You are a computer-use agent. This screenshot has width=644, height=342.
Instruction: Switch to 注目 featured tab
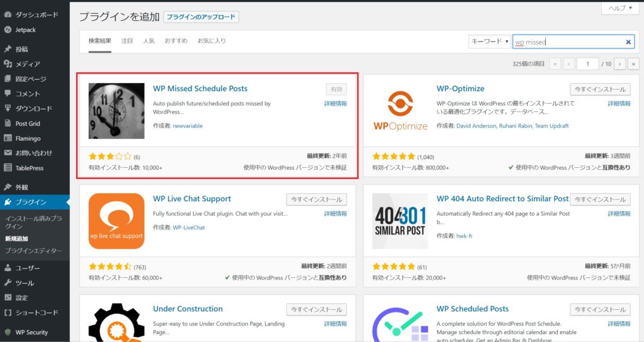coord(127,41)
